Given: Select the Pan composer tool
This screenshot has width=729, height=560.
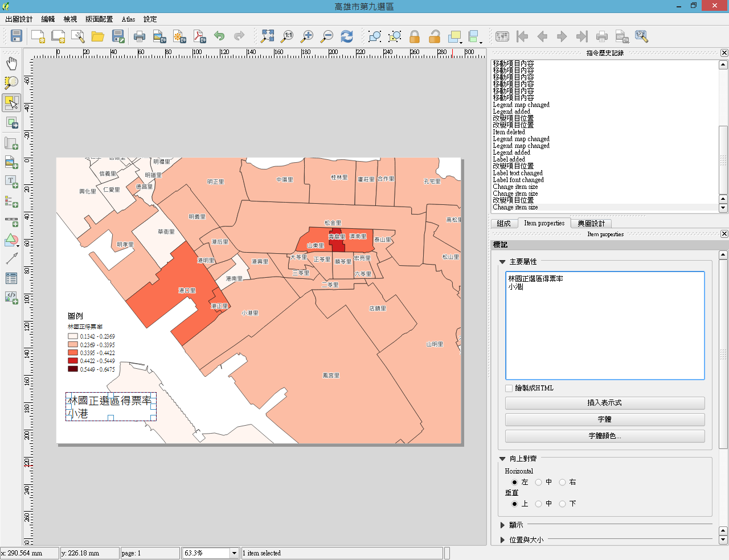Looking at the screenshot, I should [11, 64].
